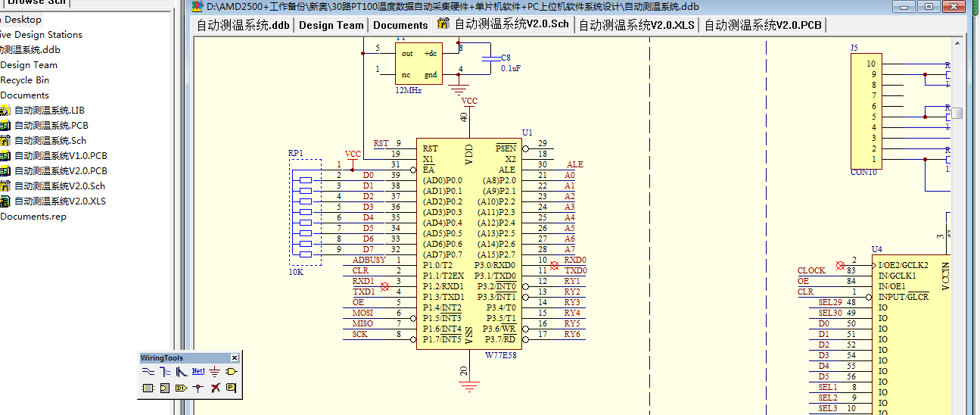Select the 12MHz oscillator label
The height and width of the screenshot is (415, 980).
(x=409, y=90)
